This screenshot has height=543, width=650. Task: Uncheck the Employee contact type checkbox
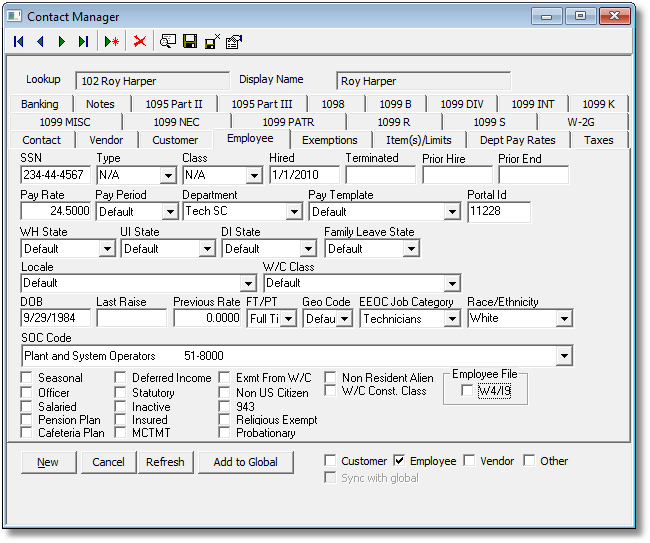[399, 461]
